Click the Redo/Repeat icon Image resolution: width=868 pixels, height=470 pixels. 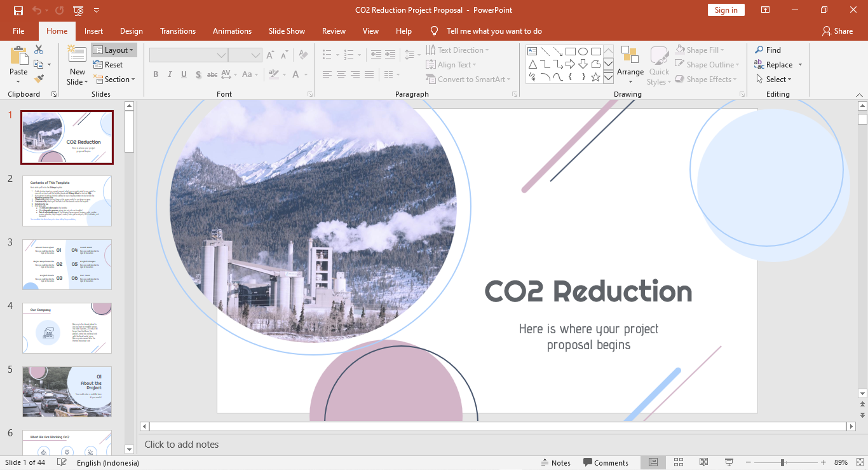tap(59, 10)
